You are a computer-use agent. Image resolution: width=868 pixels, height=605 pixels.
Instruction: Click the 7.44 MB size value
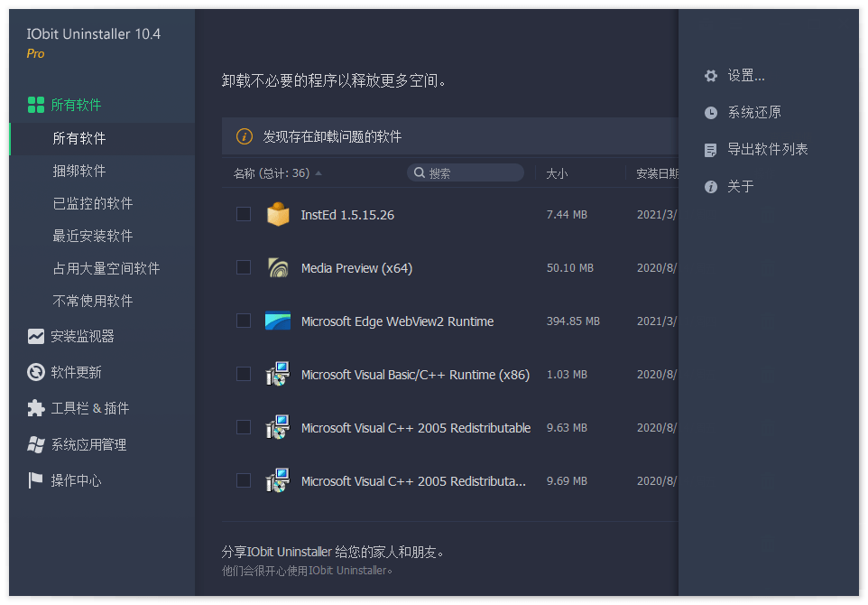[567, 214]
